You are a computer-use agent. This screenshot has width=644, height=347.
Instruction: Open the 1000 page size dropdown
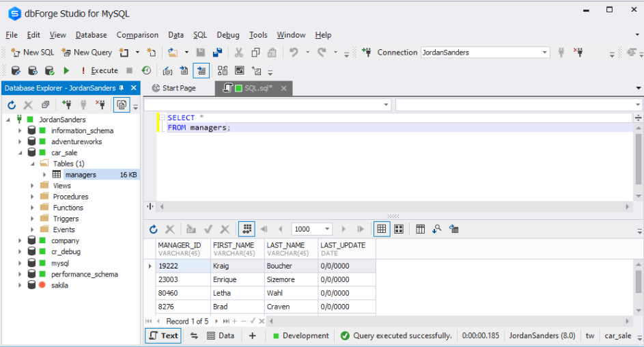coord(327,229)
